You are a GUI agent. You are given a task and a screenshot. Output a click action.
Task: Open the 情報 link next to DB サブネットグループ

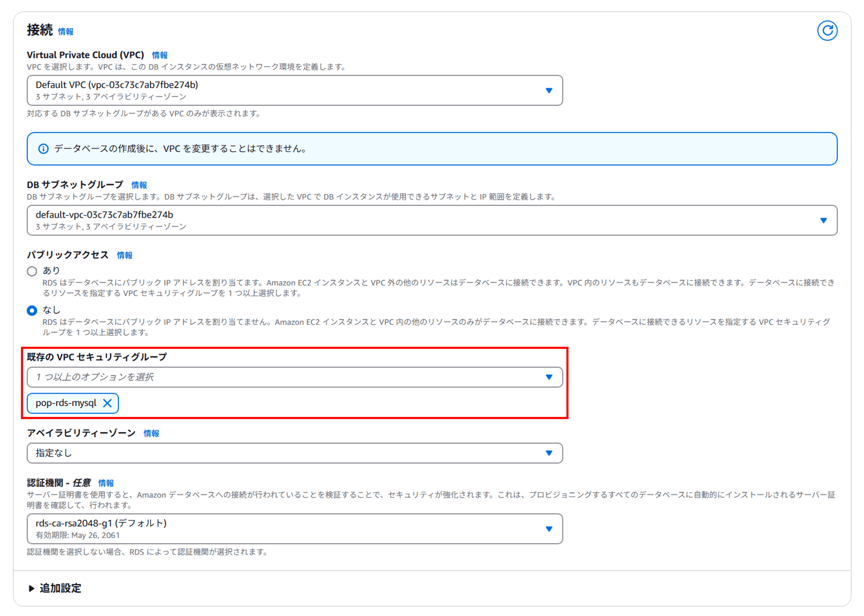tap(139, 185)
